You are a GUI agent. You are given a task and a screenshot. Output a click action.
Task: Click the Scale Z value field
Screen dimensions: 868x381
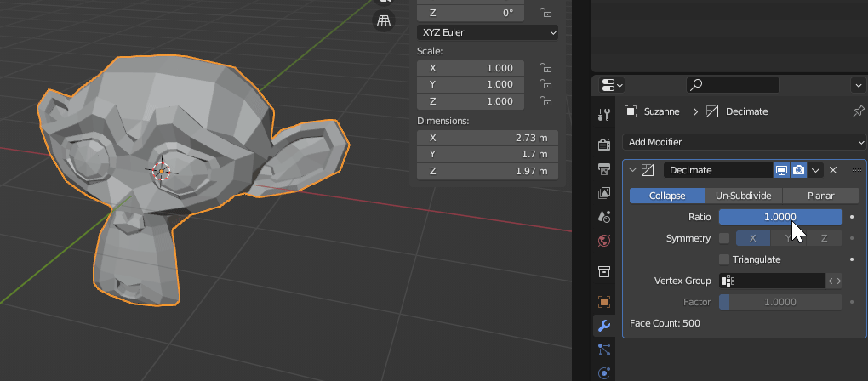point(471,101)
